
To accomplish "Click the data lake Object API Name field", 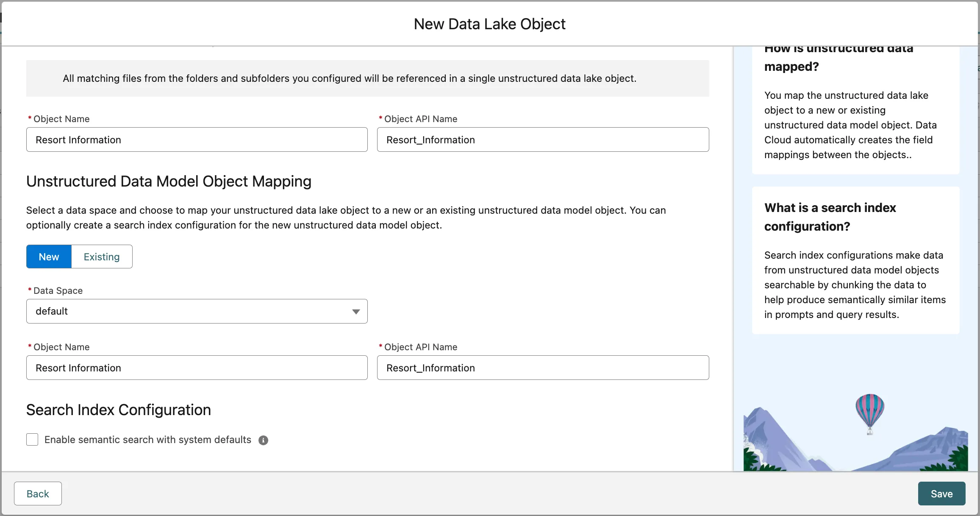I will pyautogui.click(x=543, y=139).
